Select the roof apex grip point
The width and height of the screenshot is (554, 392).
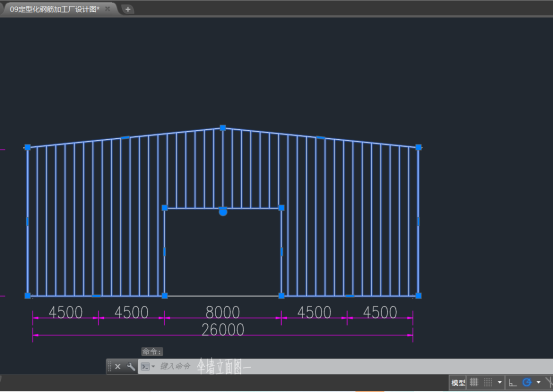[x=223, y=128]
